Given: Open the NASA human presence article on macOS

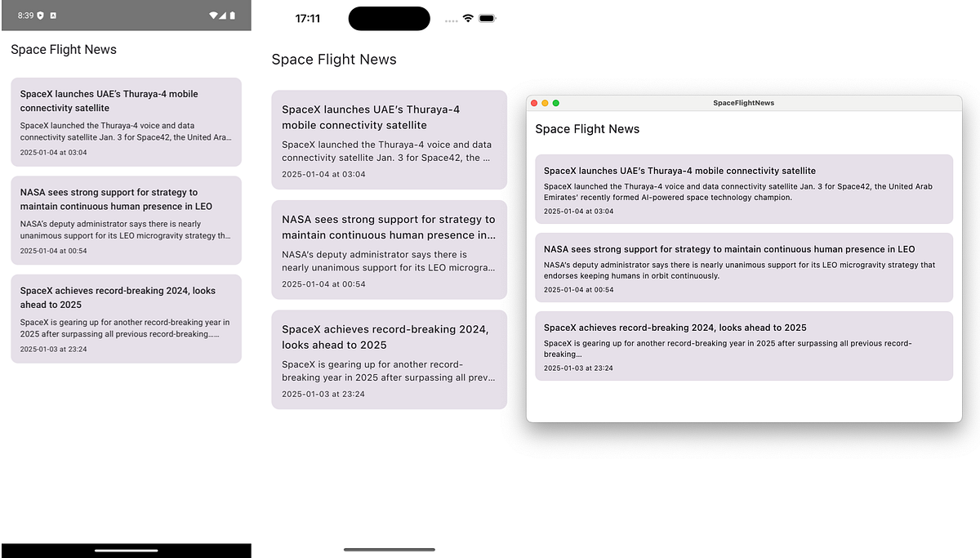Looking at the screenshot, I should (x=743, y=268).
